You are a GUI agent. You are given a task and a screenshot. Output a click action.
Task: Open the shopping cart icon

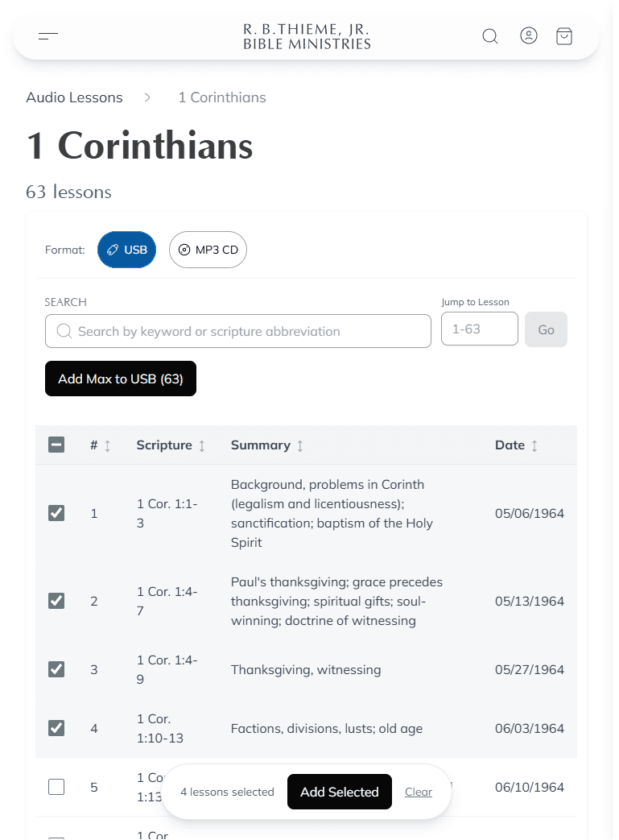click(564, 35)
